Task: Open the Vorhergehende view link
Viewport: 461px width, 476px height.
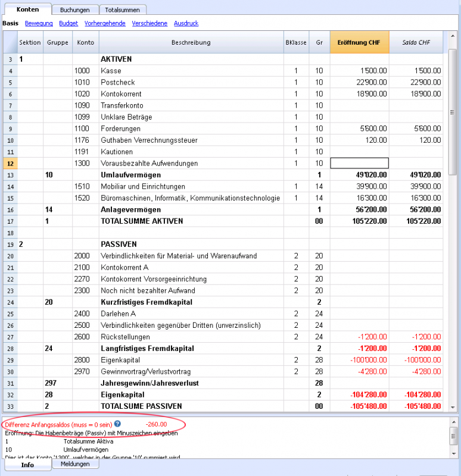Action: point(105,23)
